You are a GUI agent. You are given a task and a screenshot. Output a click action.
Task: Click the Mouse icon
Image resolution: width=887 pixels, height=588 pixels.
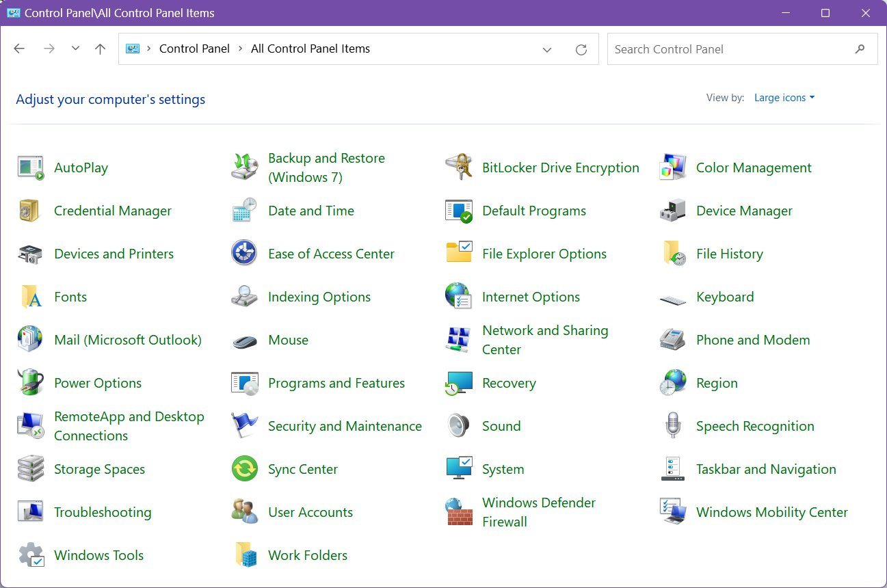(x=245, y=340)
